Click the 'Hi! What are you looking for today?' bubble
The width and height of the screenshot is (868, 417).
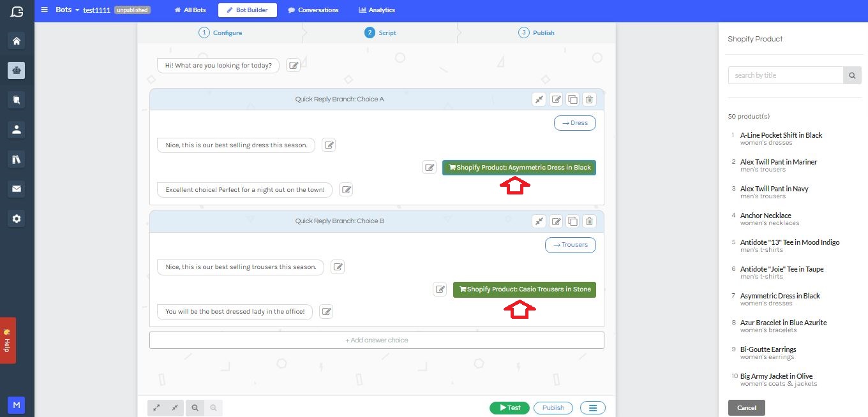pos(218,65)
